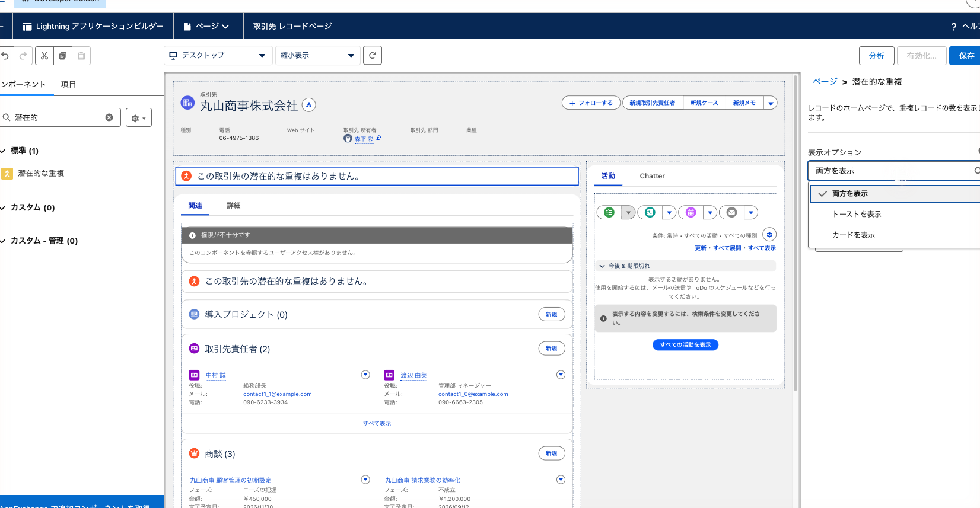The height and width of the screenshot is (508, 980).
Task: Click the account hierarchy icon beside 丸山商事株式会社
Action: pyautogui.click(x=309, y=105)
